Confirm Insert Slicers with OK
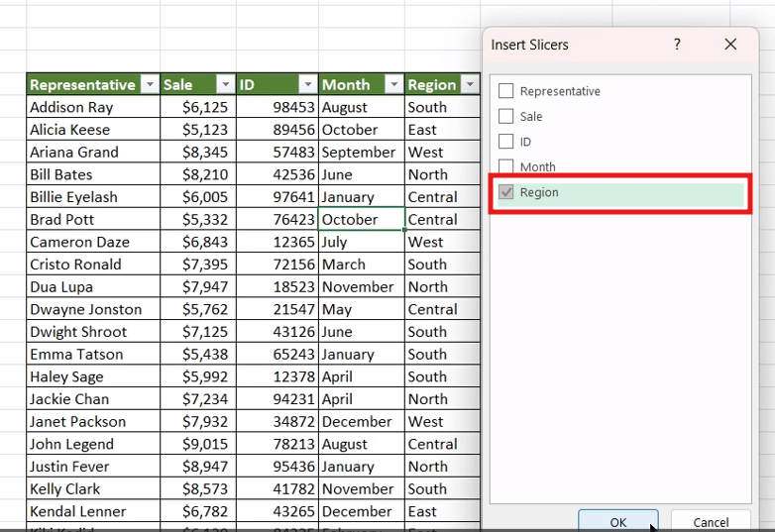The width and height of the screenshot is (775, 532). [x=617, y=521]
